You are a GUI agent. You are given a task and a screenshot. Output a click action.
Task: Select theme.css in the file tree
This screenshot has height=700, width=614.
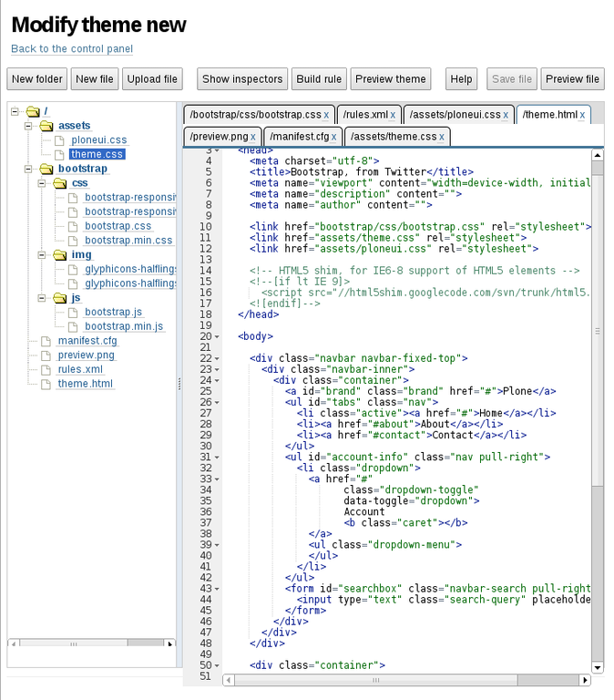97,154
